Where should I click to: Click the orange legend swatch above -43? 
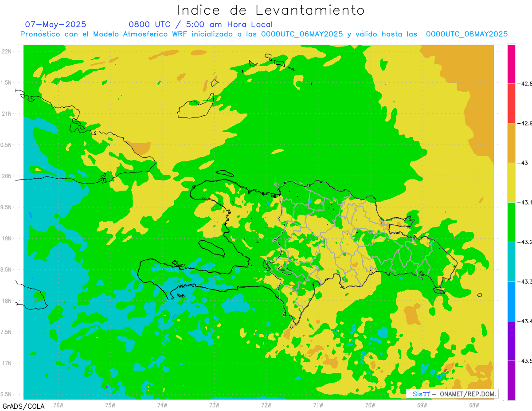point(511,143)
